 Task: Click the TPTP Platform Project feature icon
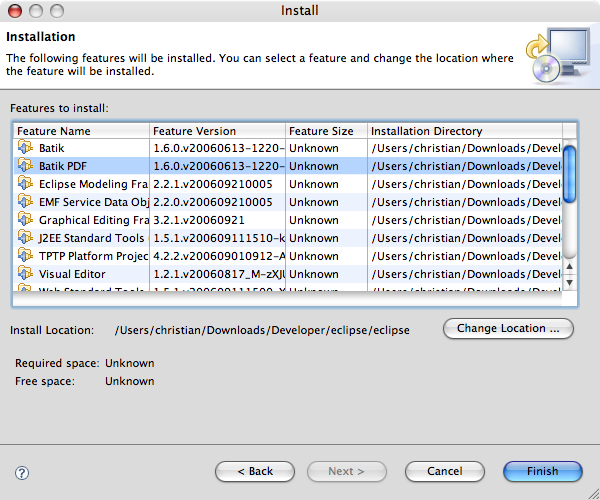pos(25,255)
